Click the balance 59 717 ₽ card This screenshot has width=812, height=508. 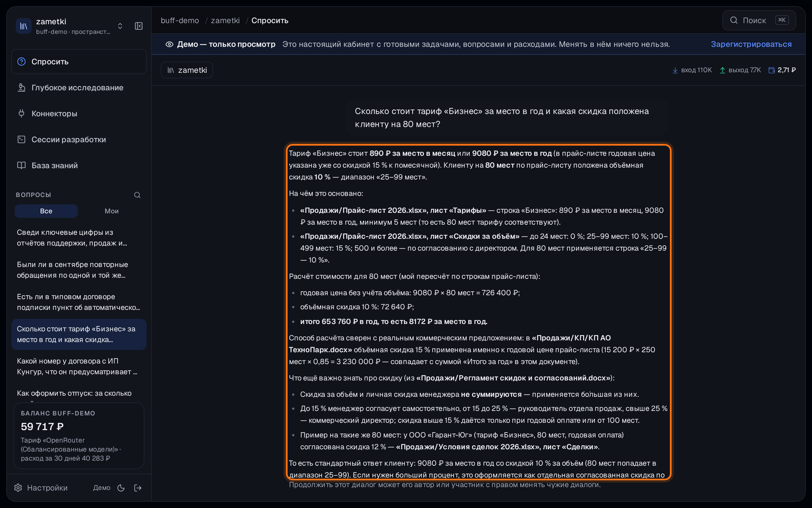click(79, 435)
